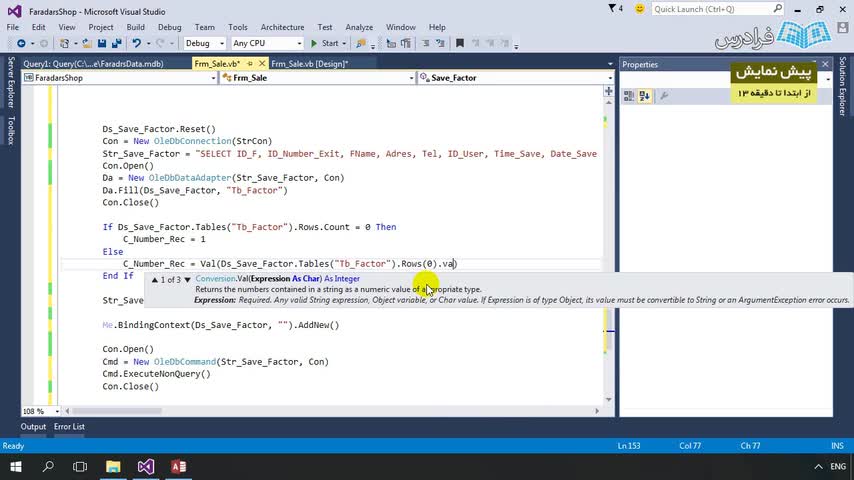Toggle Categorized view in Properties panel
The height and width of the screenshot is (480, 854).
click(630, 96)
